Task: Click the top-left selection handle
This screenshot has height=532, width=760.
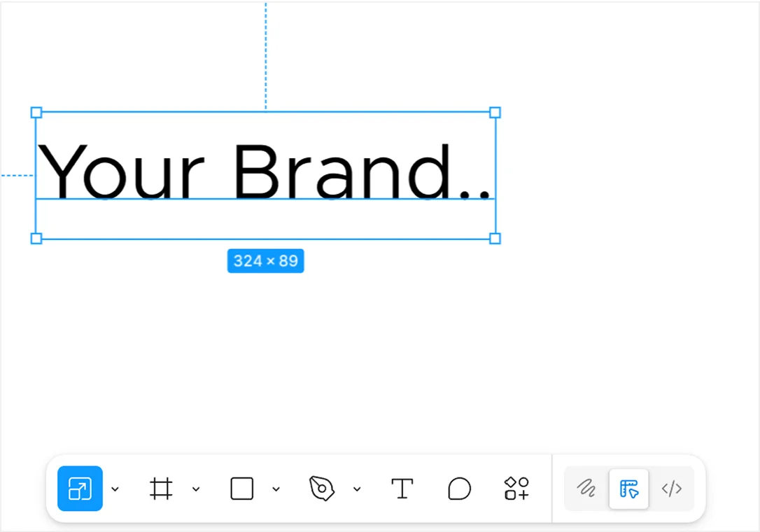Action: [35, 112]
